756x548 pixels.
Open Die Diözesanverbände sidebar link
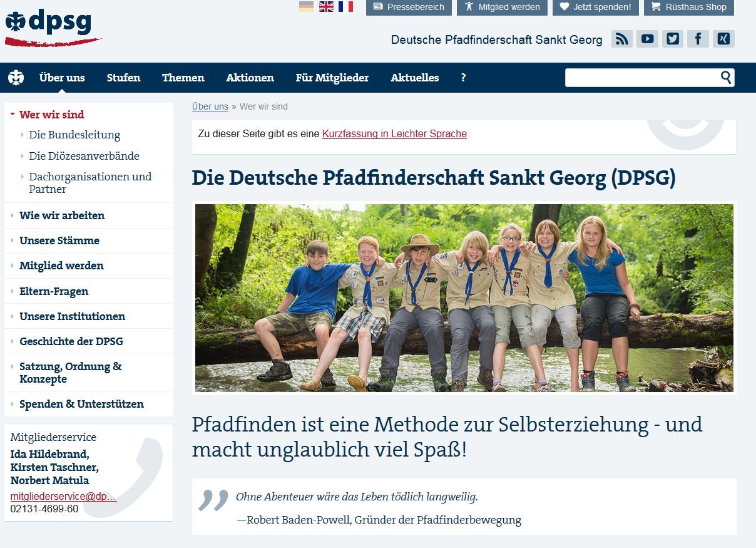pyautogui.click(x=84, y=156)
